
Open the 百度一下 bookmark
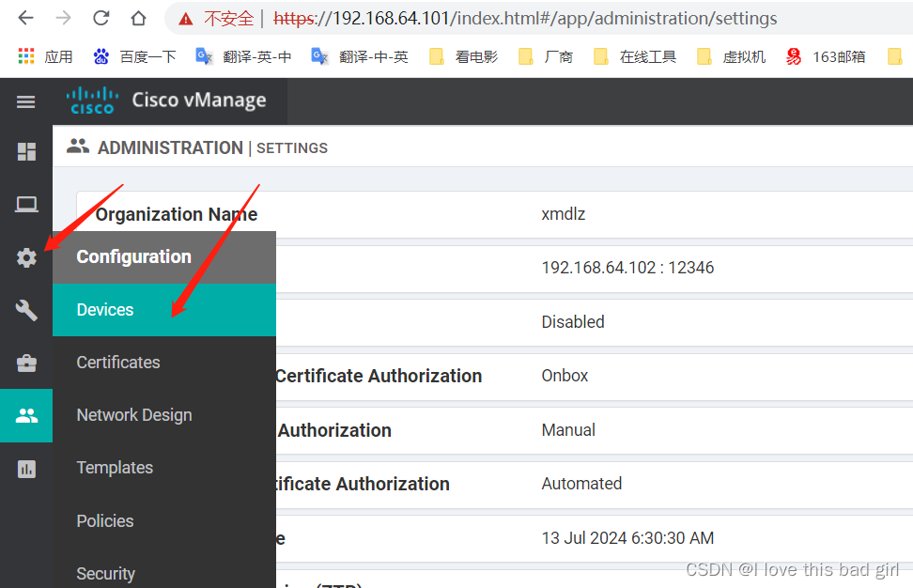134,56
